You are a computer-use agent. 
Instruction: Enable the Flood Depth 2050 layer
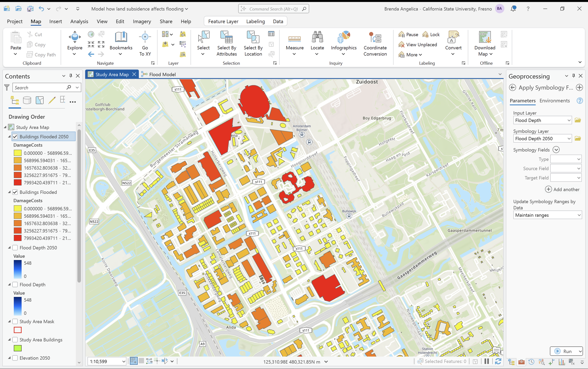(x=15, y=248)
